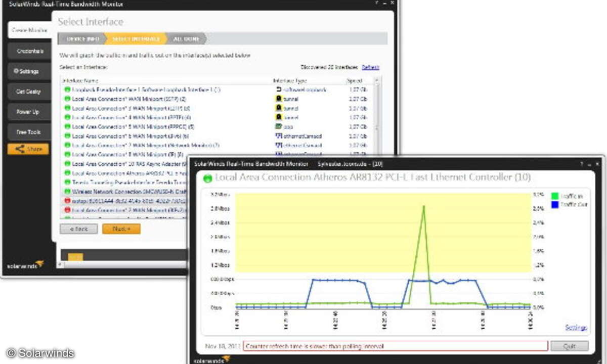
Task: Open the Credentials sidebar tab
Action: pyautogui.click(x=29, y=51)
